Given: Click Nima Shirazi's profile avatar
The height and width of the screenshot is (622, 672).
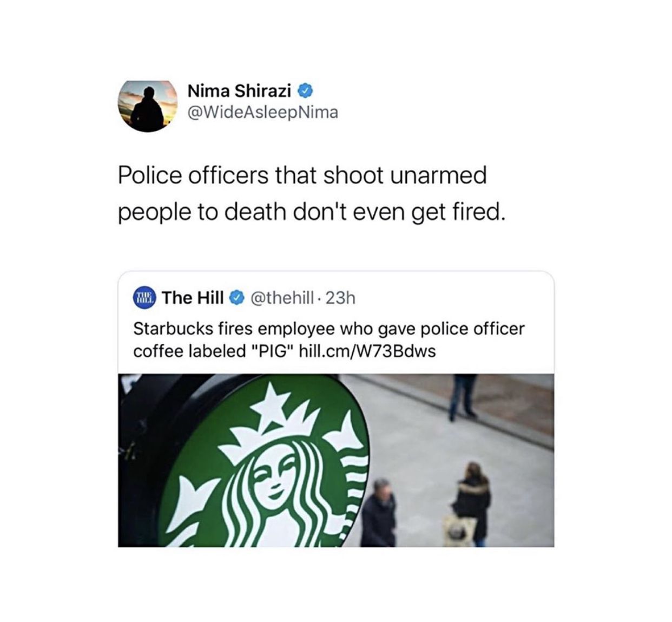Looking at the screenshot, I should tap(148, 106).
